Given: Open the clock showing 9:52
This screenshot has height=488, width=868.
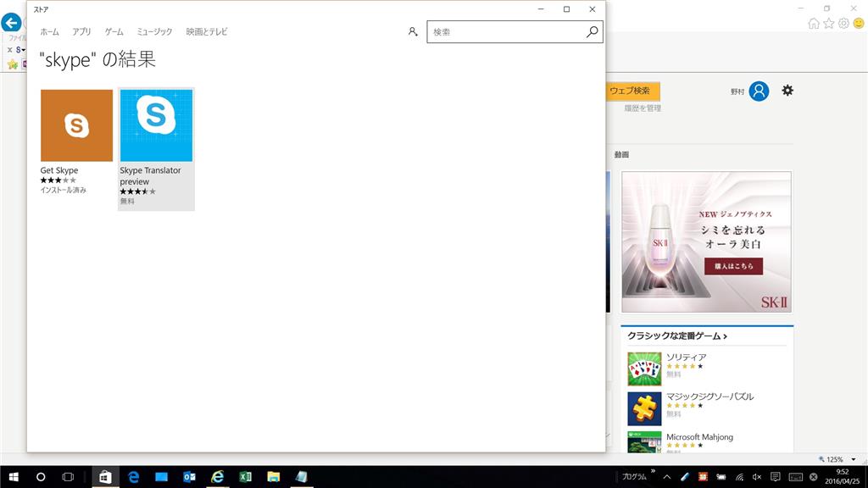Looking at the screenshot, I should coord(842,477).
